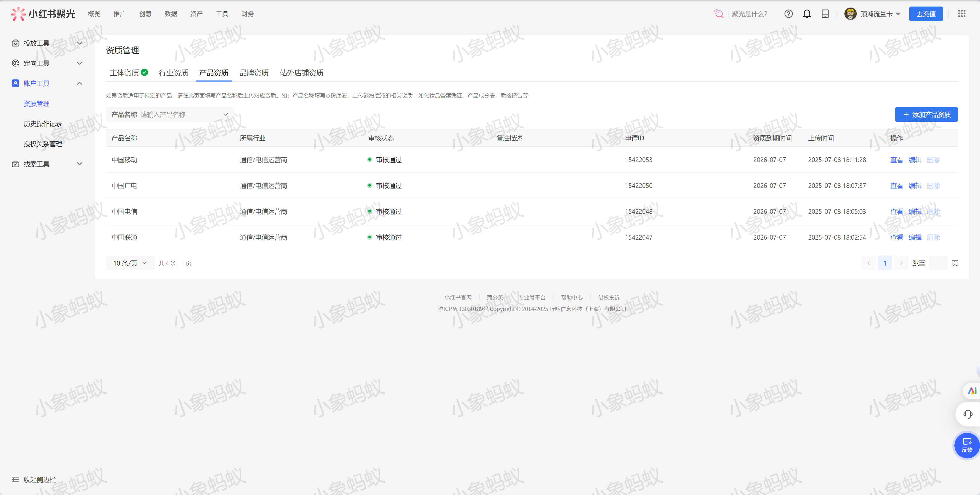
Task: Click 查看 for 中国电信 row
Action: 897,212
